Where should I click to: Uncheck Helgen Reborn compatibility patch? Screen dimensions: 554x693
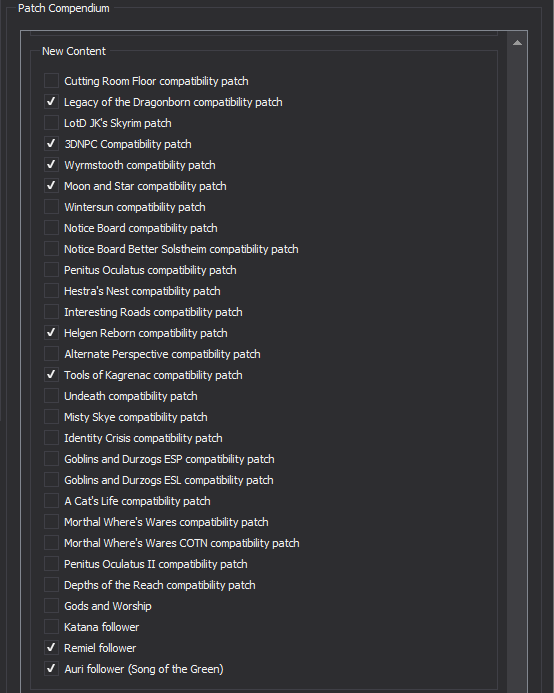point(51,333)
